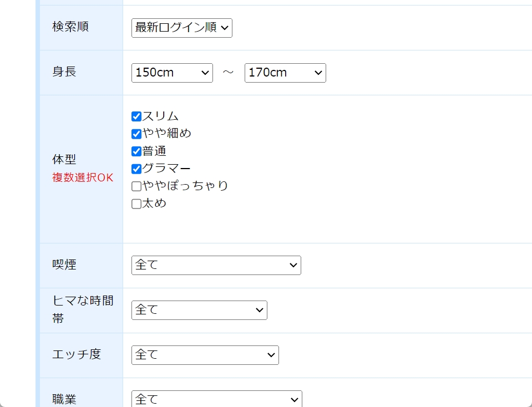532x407 pixels.
Task: Click the やや細め label text
Action: coord(166,133)
